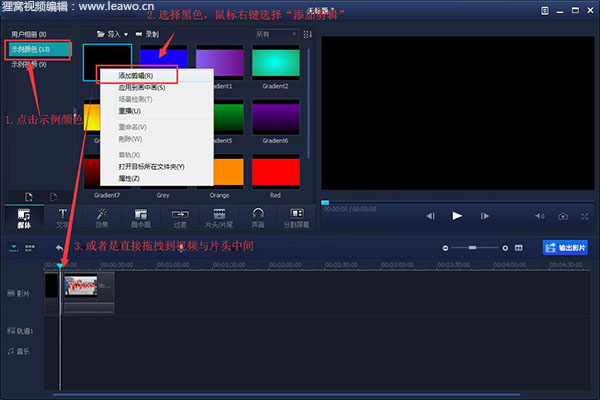Switch to timeline view mode icon

click(14, 248)
